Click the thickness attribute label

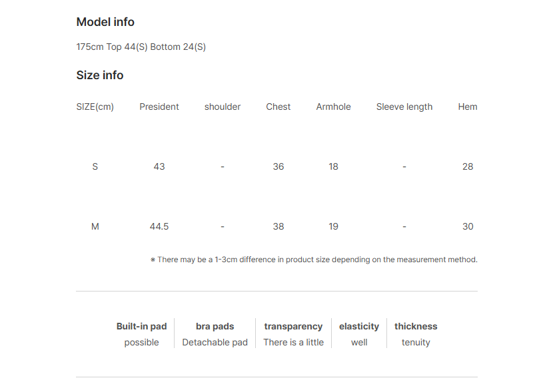point(416,327)
